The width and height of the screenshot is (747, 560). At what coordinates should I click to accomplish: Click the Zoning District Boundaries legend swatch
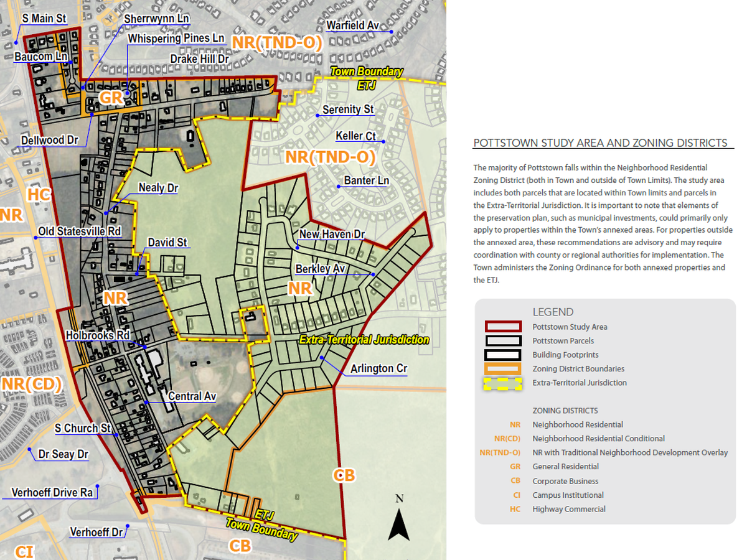pyautogui.click(x=503, y=369)
